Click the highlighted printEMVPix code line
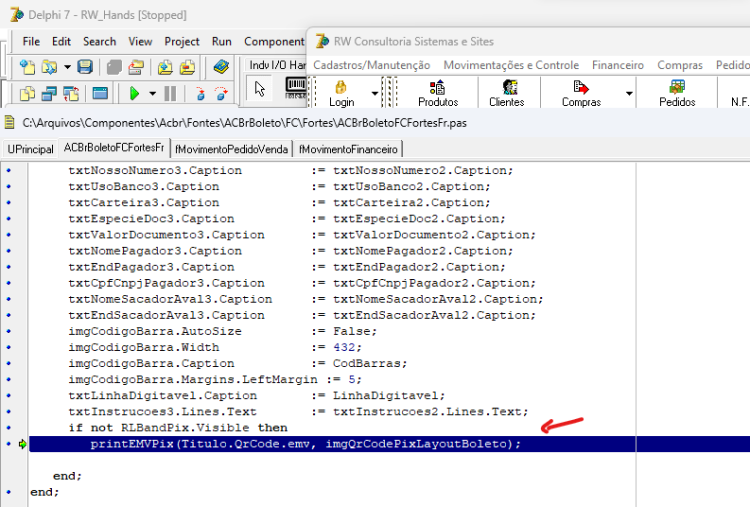The image size is (750, 507). (389, 444)
